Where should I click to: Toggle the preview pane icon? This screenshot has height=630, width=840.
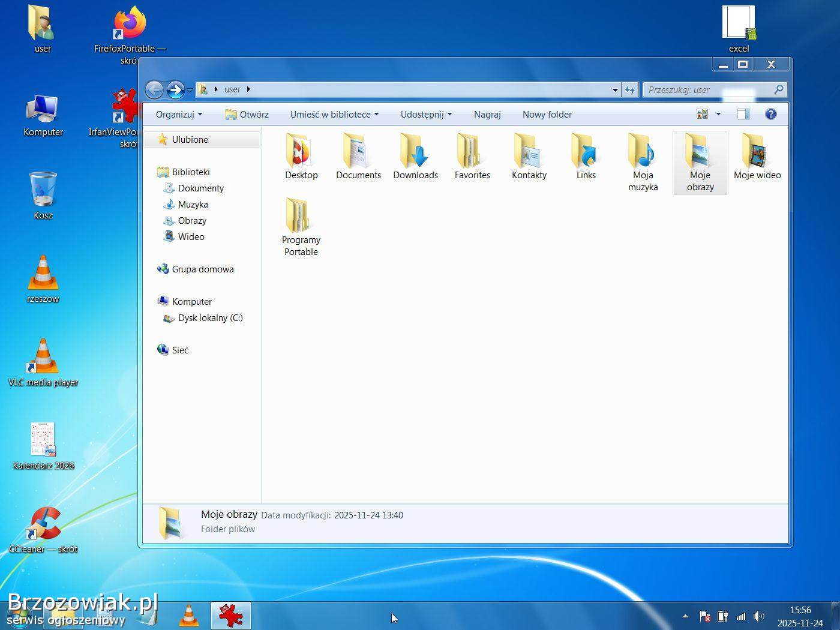click(x=743, y=114)
